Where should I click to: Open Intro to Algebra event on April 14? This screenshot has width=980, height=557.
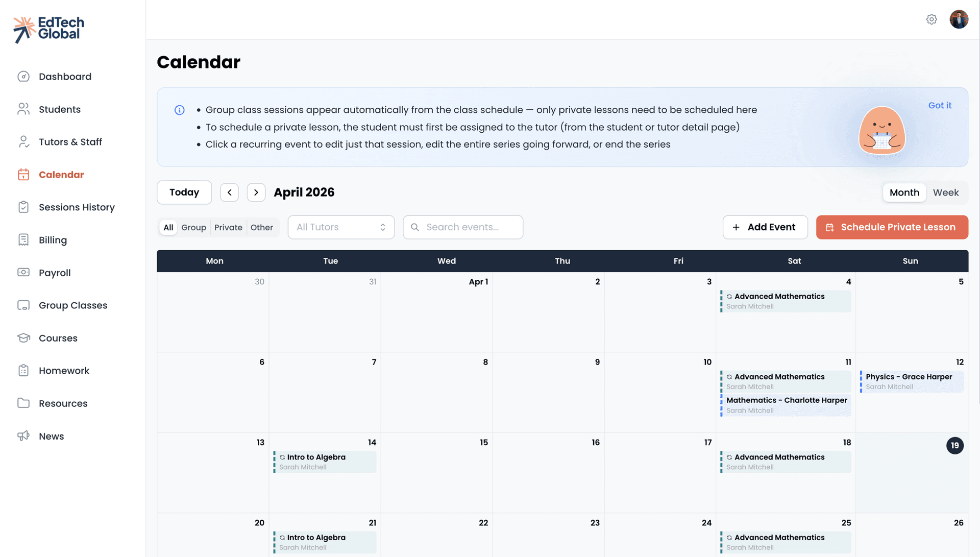[325, 462]
